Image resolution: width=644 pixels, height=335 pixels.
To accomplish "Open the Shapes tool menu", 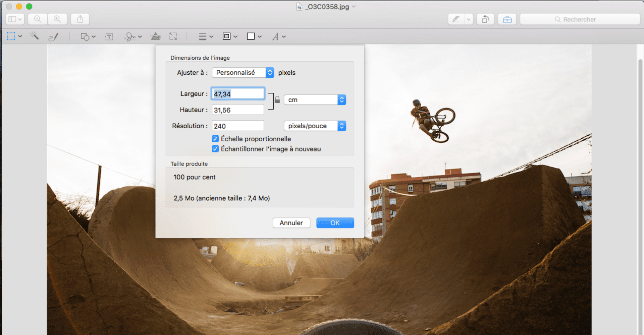I will click(x=88, y=37).
